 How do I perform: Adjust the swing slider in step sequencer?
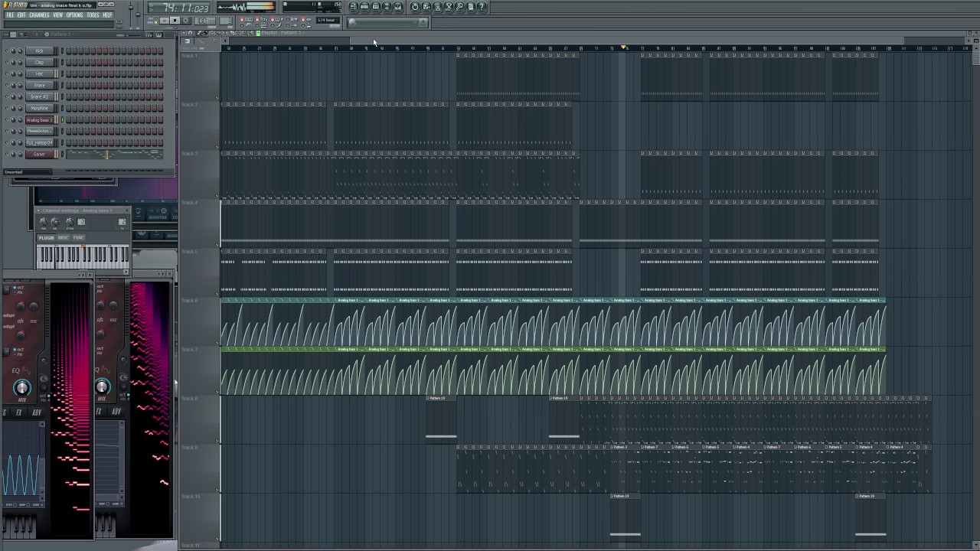pos(132,34)
